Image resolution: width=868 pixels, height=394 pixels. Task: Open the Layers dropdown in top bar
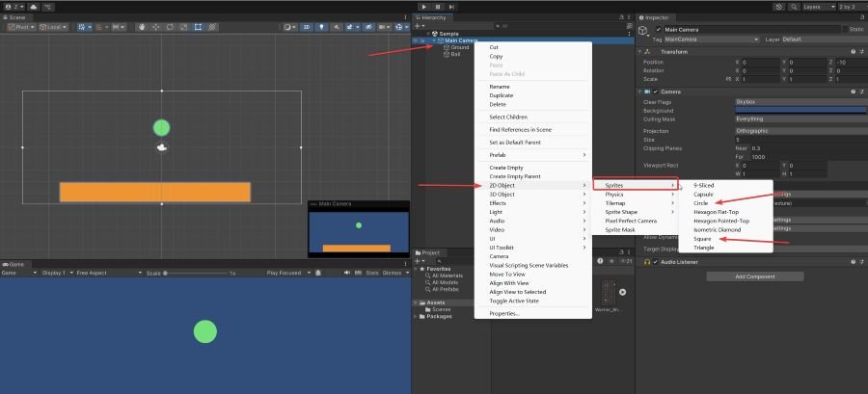819,7
